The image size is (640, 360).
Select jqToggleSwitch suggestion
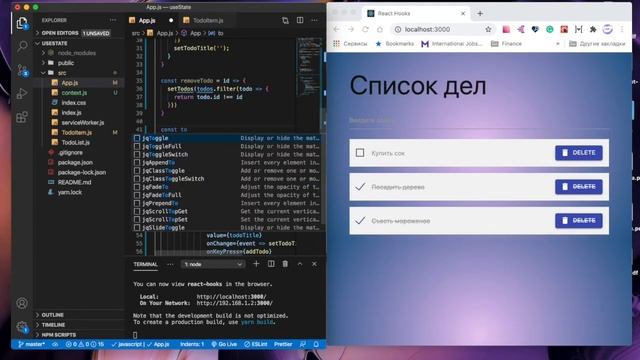227,155
